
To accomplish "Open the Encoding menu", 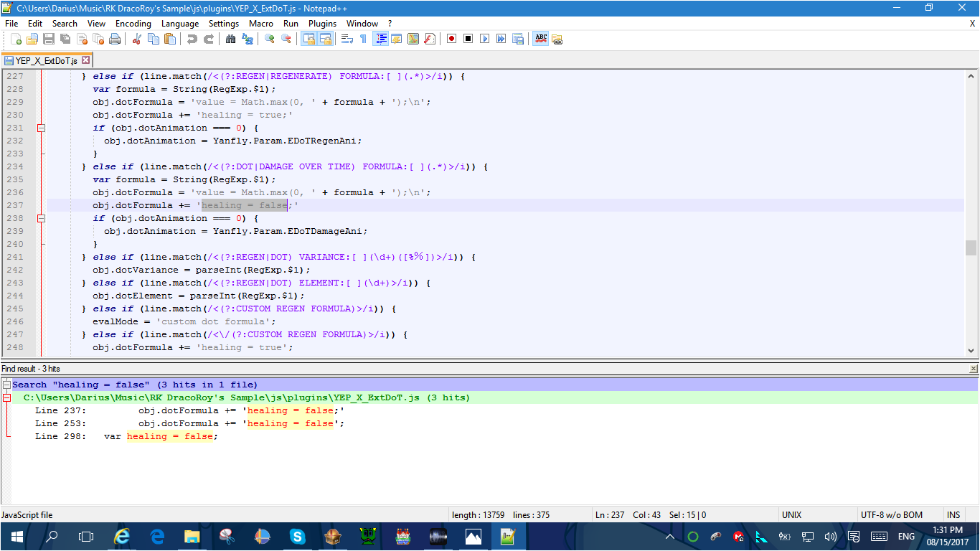I will click(x=133, y=23).
